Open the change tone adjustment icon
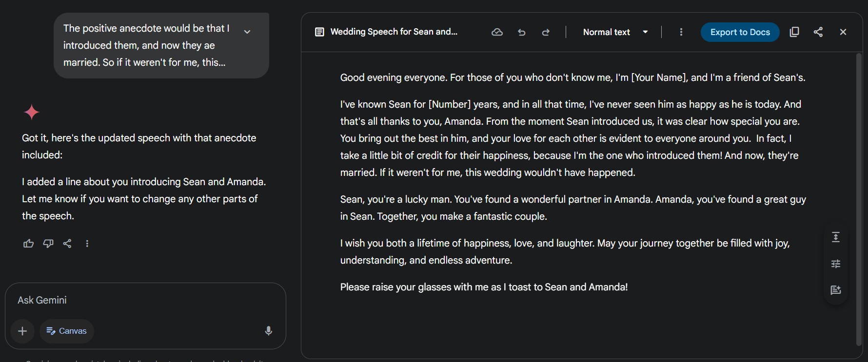The width and height of the screenshot is (868, 362). [836, 264]
